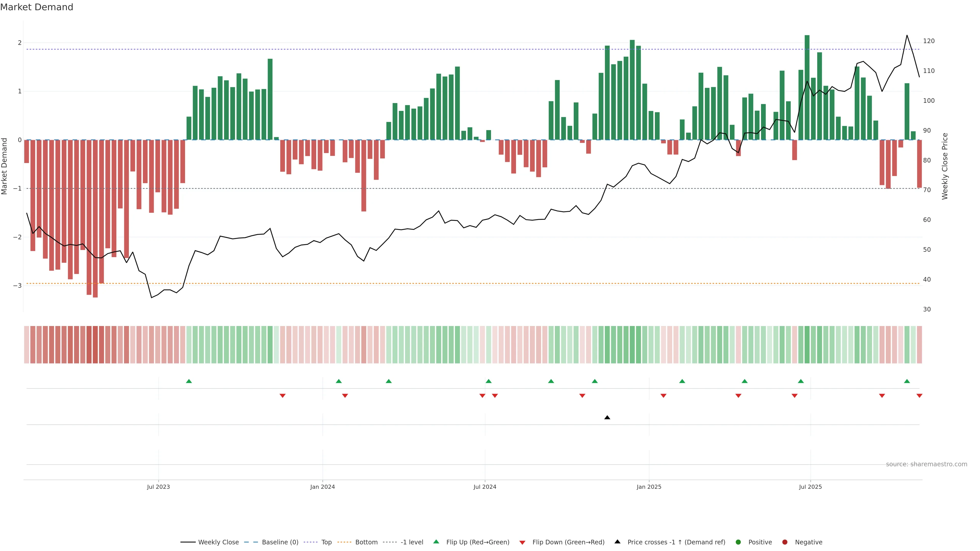Click the Positive green dot legend icon
Viewport: 980px width, 551px height.
click(x=738, y=542)
